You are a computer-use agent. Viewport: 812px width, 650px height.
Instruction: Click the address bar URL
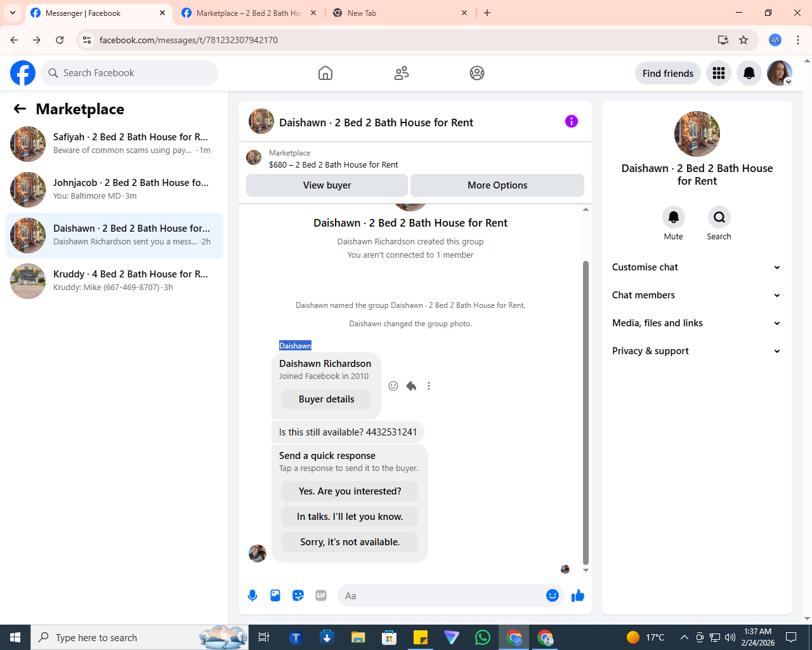click(x=188, y=40)
